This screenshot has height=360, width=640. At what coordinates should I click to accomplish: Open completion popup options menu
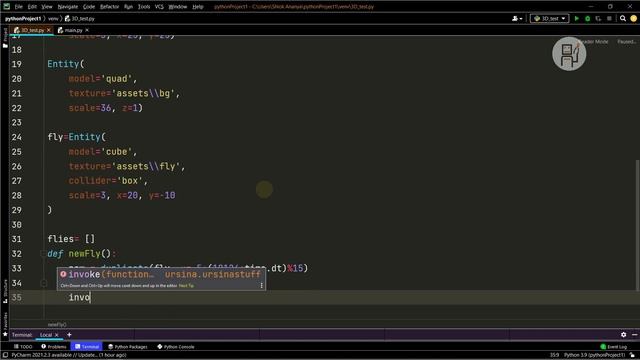261,286
